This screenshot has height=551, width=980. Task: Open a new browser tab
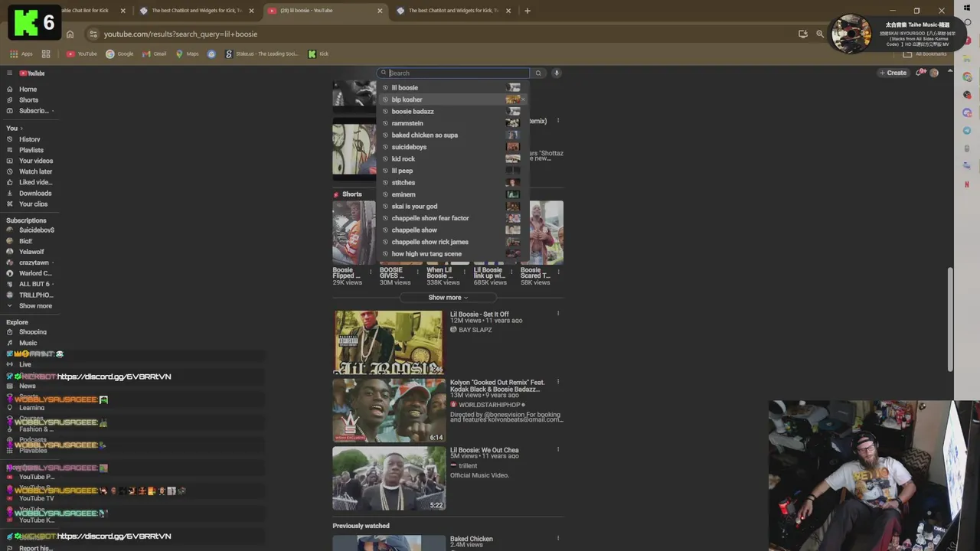coord(528,11)
